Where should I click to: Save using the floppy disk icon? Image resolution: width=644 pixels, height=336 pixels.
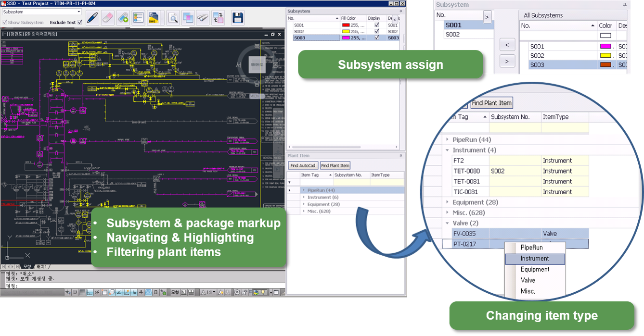pyautogui.click(x=237, y=17)
